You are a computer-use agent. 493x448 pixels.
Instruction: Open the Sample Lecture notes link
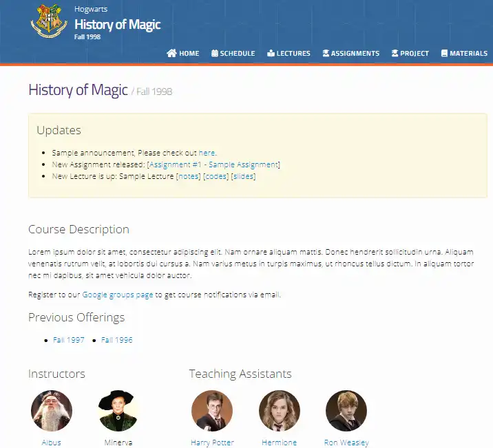coord(189,176)
